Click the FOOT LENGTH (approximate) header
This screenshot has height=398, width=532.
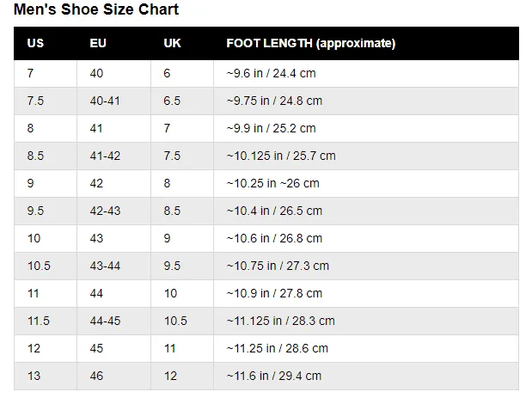310,43
